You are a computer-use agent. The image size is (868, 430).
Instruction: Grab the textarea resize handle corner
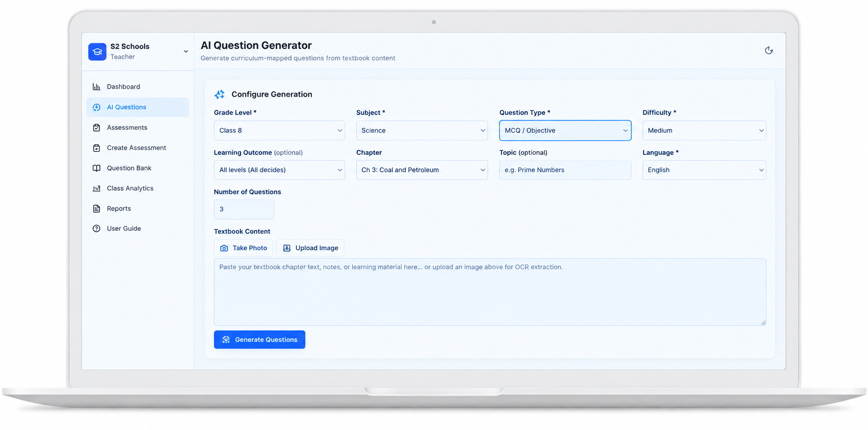pyautogui.click(x=763, y=322)
